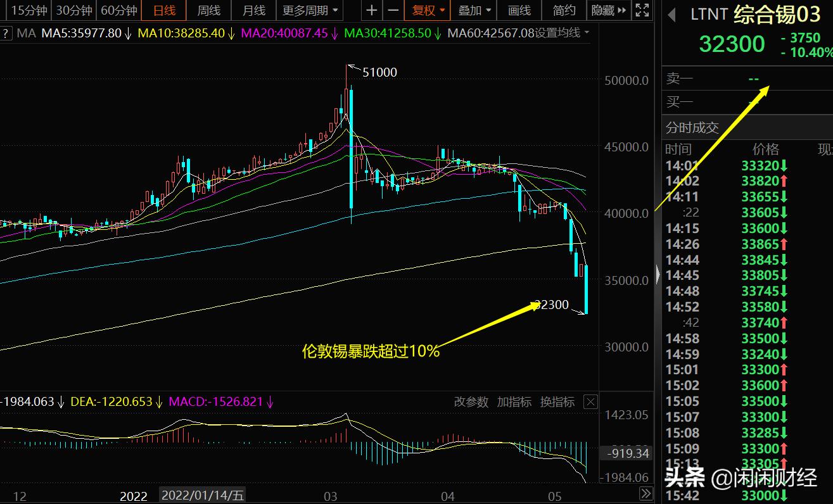Click 加指标 to add an indicator
The width and height of the screenshot is (833, 504).
(x=514, y=401)
